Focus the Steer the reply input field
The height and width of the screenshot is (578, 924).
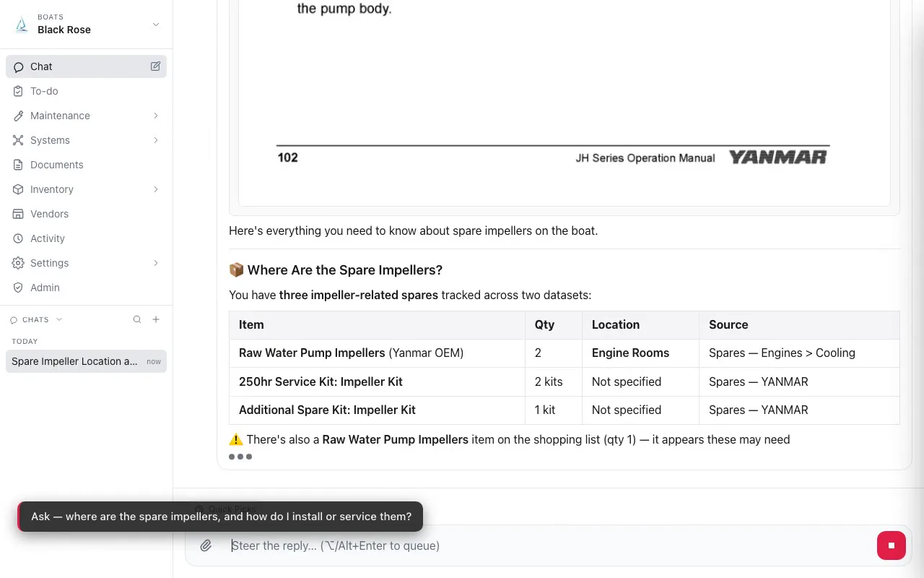[549, 545]
